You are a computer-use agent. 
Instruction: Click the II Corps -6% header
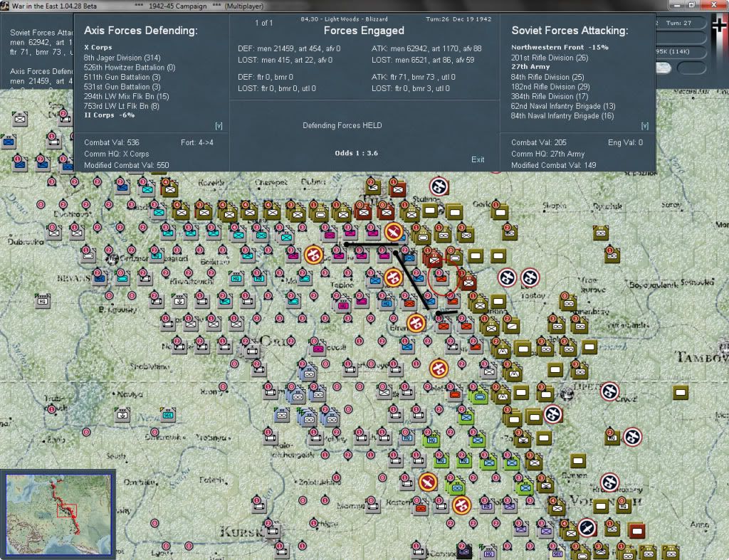[109, 115]
